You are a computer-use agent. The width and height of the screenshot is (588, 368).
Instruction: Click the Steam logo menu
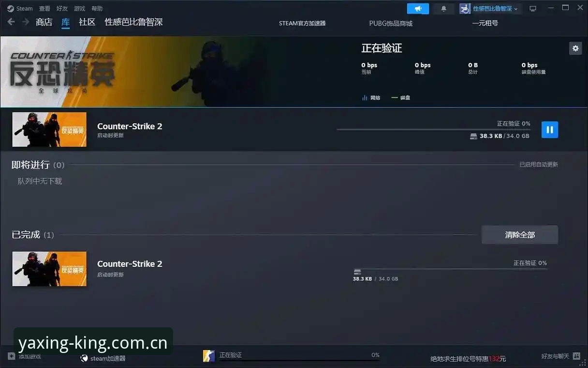[20, 8]
